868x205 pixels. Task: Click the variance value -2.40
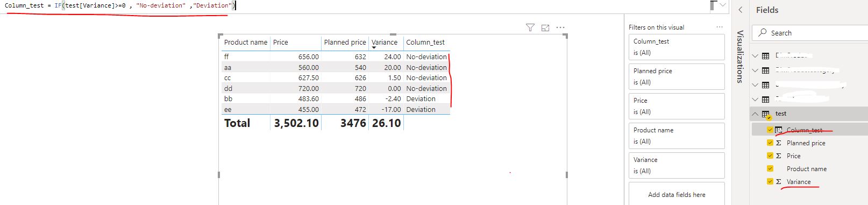point(393,98)
